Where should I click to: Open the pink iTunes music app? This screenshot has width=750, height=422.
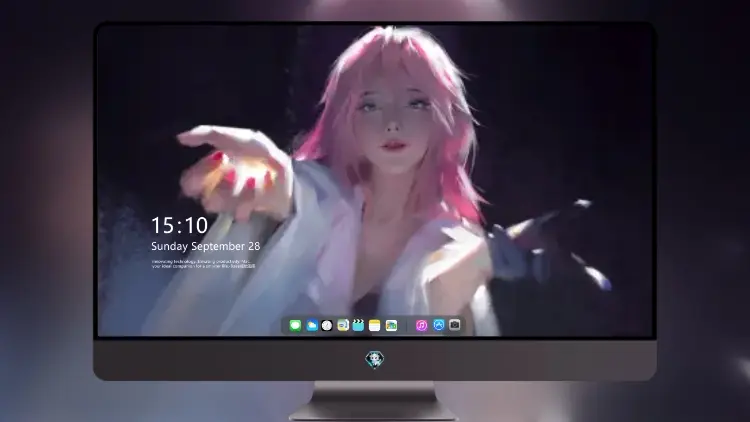421,326
